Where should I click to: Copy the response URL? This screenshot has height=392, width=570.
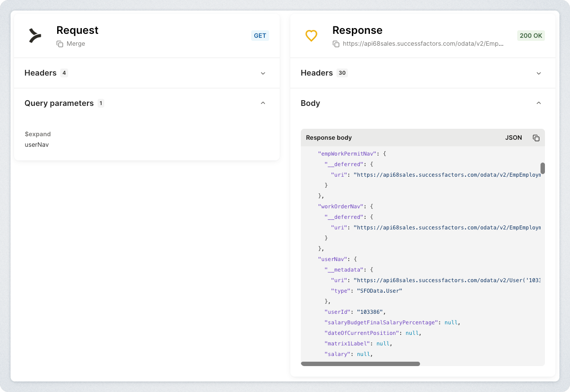coord(336,44)
